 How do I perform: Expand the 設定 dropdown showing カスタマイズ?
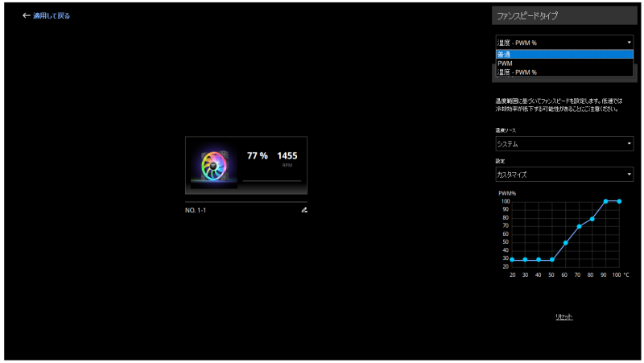(563, 174)
